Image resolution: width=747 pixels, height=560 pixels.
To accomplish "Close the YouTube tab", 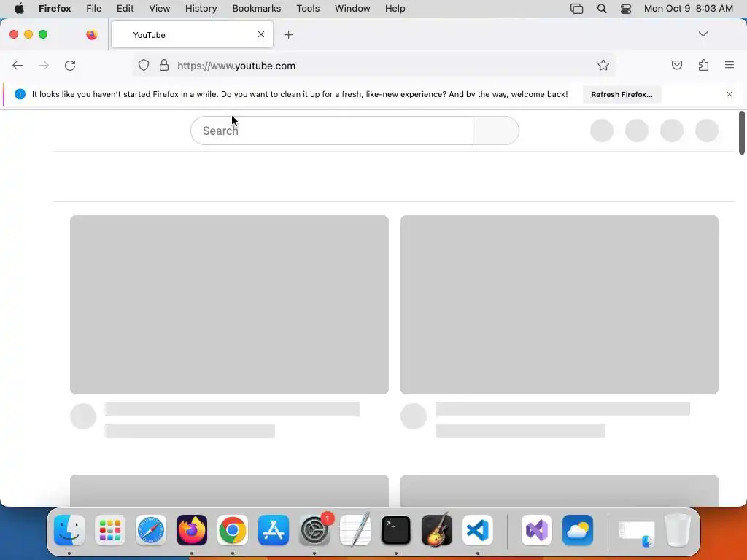I will [261, 34].
